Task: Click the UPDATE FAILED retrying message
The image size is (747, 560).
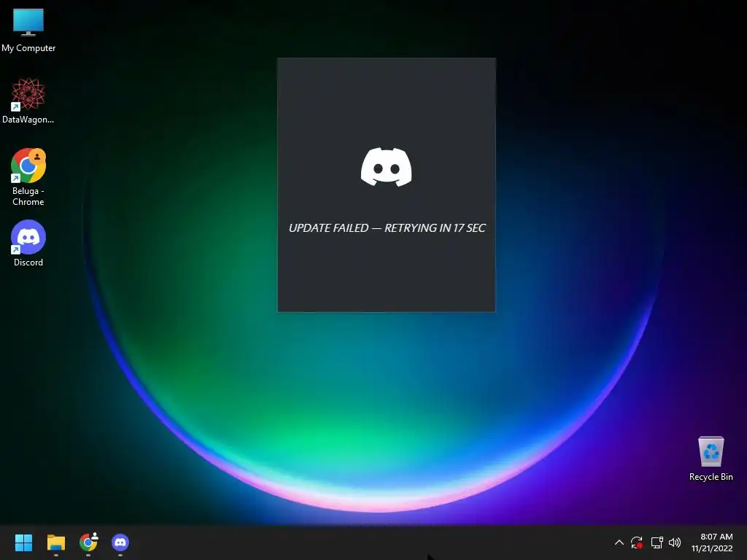Action: [x=387, y=228]
